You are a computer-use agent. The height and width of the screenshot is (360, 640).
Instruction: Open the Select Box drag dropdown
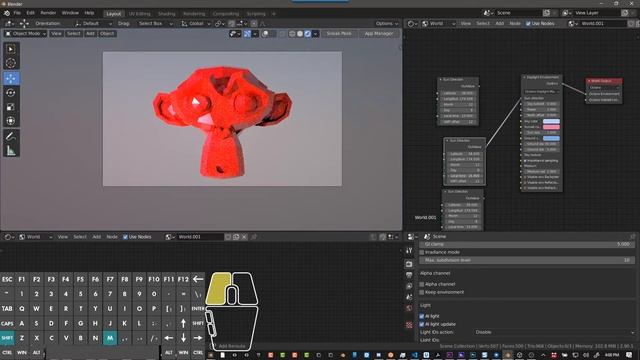click(x=155, y=24)
